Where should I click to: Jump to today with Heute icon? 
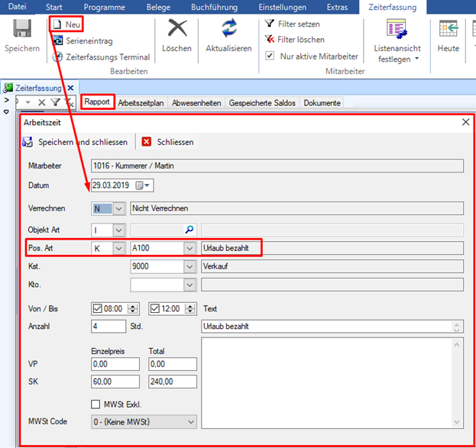pos(448,28)
